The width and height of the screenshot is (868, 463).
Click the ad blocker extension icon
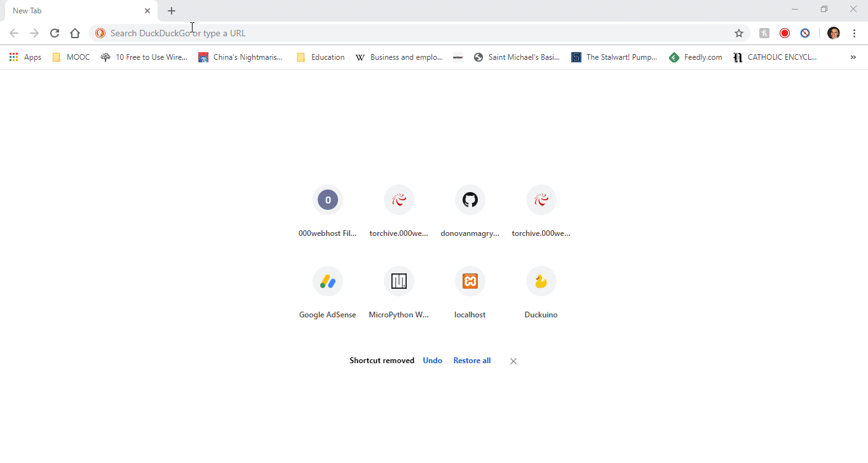[806, 32]
